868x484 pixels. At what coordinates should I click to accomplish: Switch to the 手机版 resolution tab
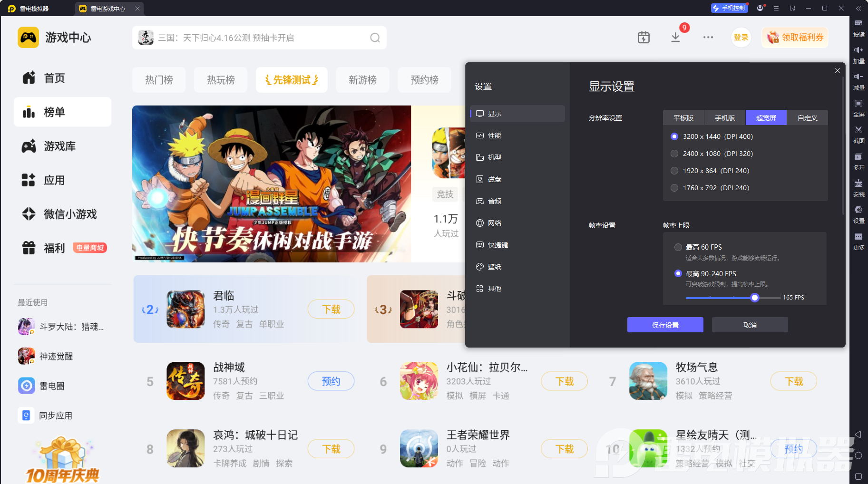click(725, 118)
